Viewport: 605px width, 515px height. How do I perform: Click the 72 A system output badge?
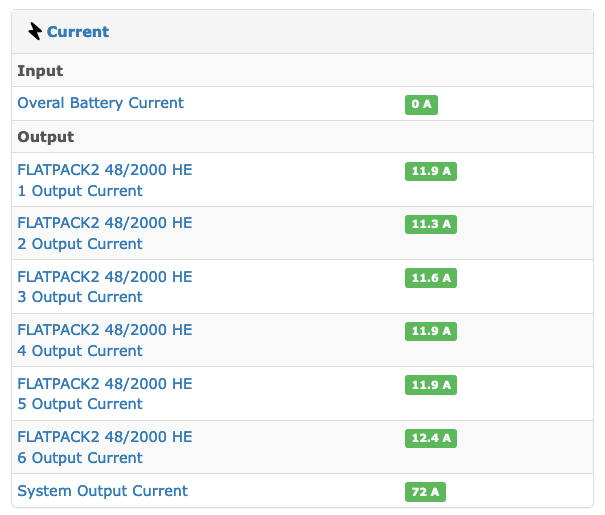(425, 492)
